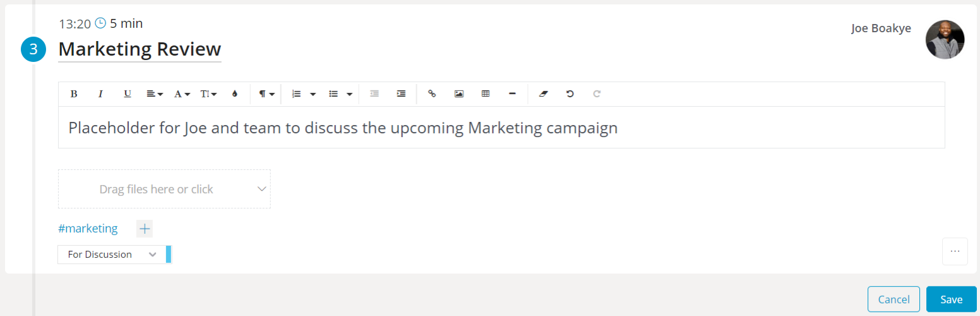Insert a table into the editor
The width and height of the screenshot is (980, 316).
click(486, 94)
